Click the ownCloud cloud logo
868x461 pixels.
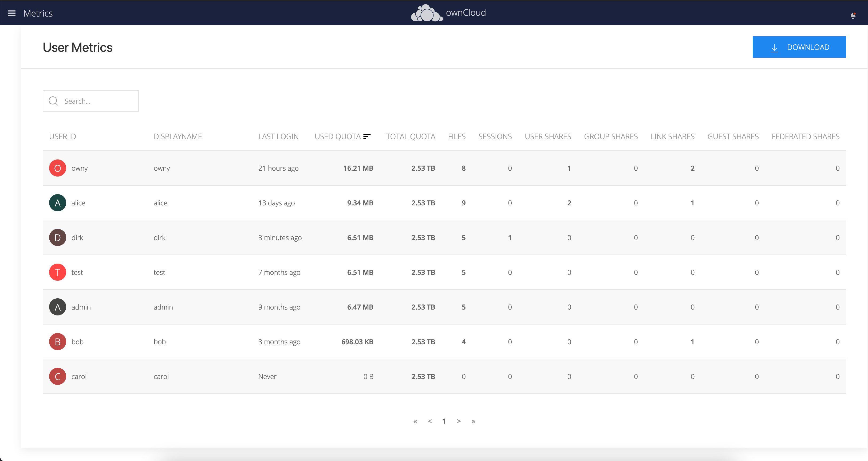point(427,13)
